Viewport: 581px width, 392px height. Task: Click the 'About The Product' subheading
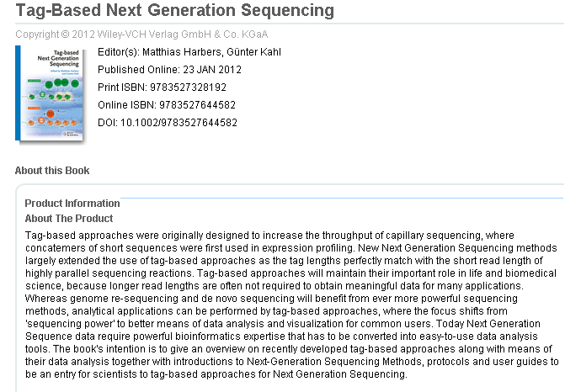tap(69, 219)
